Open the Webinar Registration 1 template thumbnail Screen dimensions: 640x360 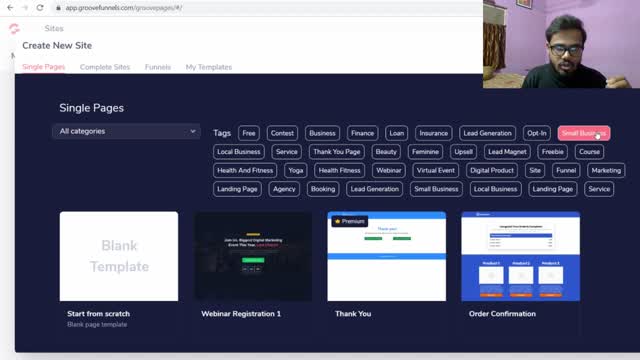pos(253,256)
